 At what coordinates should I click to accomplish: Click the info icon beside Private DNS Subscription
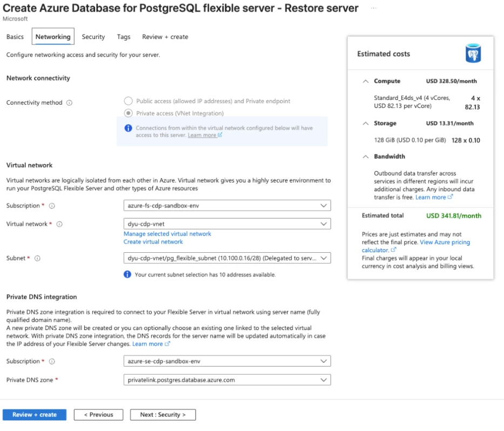pos(52,361)
